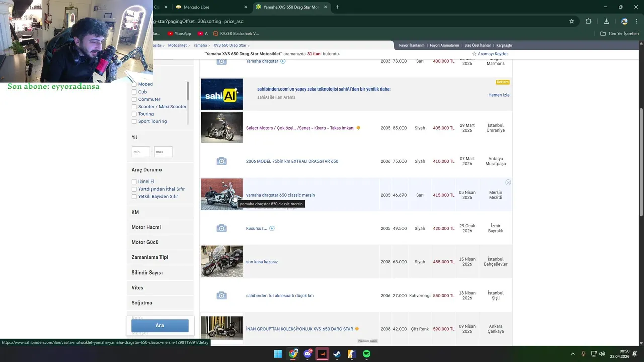This screenshot has height=362, width=644.
Task: Click Hemen izle on the sahiAI ad
Action: [499, 95]
